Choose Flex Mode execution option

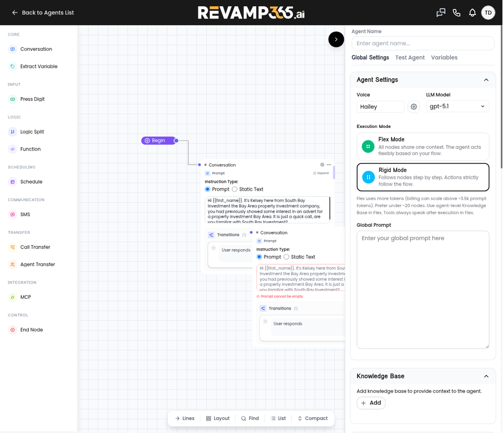[423, 147]
